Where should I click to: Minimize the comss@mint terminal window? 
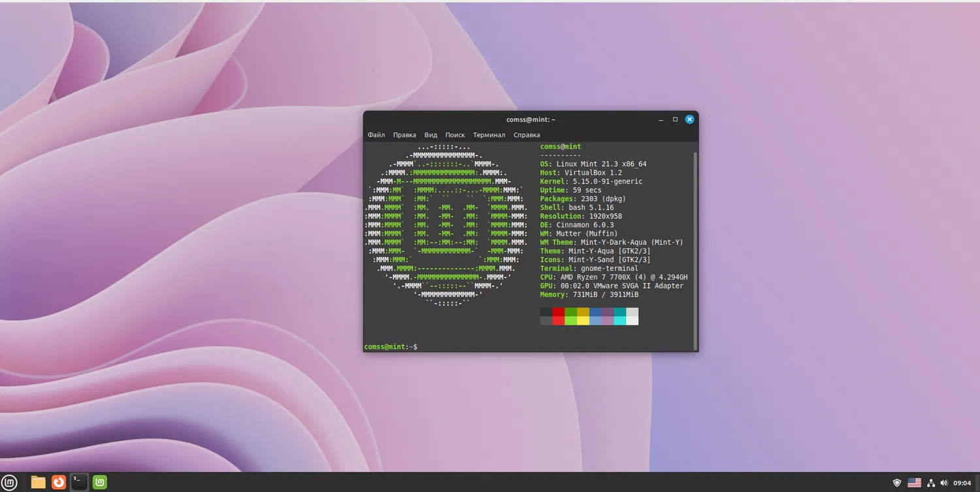[661, 120]
